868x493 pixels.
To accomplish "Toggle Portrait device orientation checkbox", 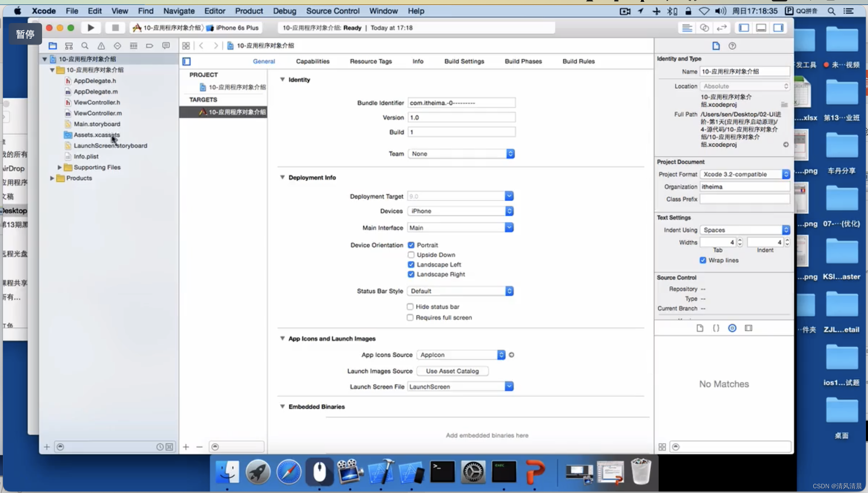I will 411,245.
